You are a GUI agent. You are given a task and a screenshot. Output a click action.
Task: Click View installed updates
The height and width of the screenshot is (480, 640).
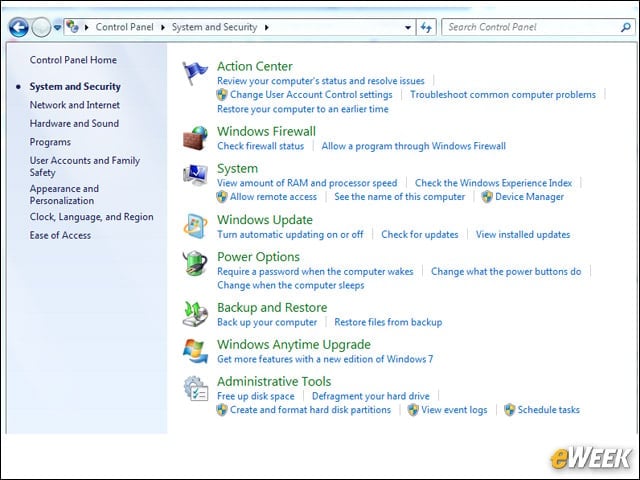click(523, 235)
